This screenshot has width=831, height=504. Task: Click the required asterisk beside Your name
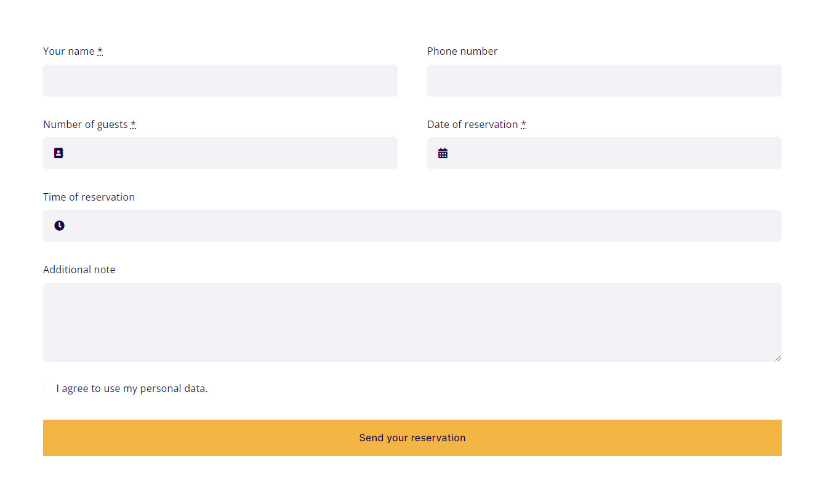[100, 51]
